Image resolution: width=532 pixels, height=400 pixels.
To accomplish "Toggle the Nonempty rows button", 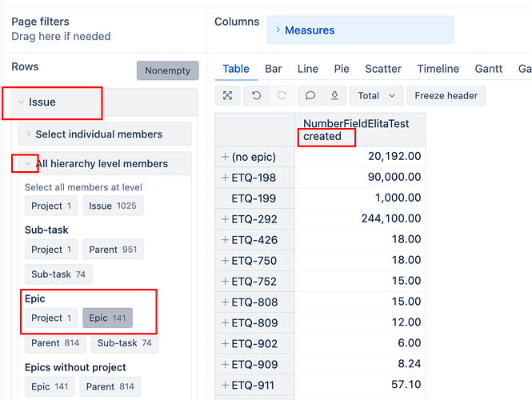I will point(167,70).
